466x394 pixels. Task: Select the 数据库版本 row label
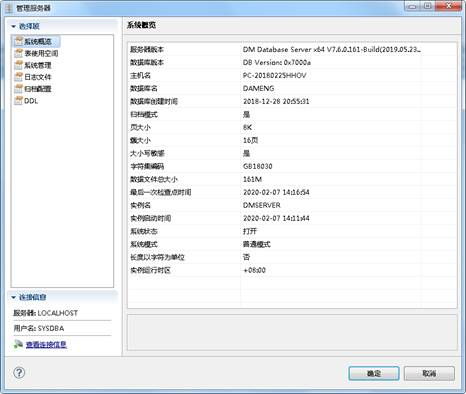click(x=147, y=63)
